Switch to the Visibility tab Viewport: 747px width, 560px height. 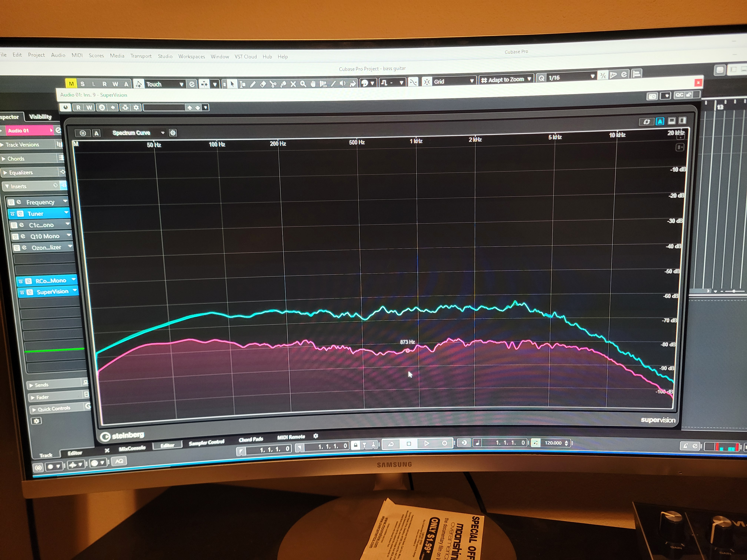(x=40, y=117)
